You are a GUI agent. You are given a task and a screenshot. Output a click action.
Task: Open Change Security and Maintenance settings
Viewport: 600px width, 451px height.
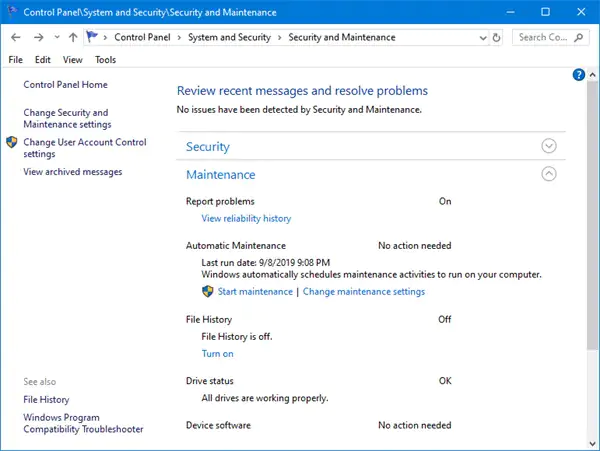coord(67,119)
